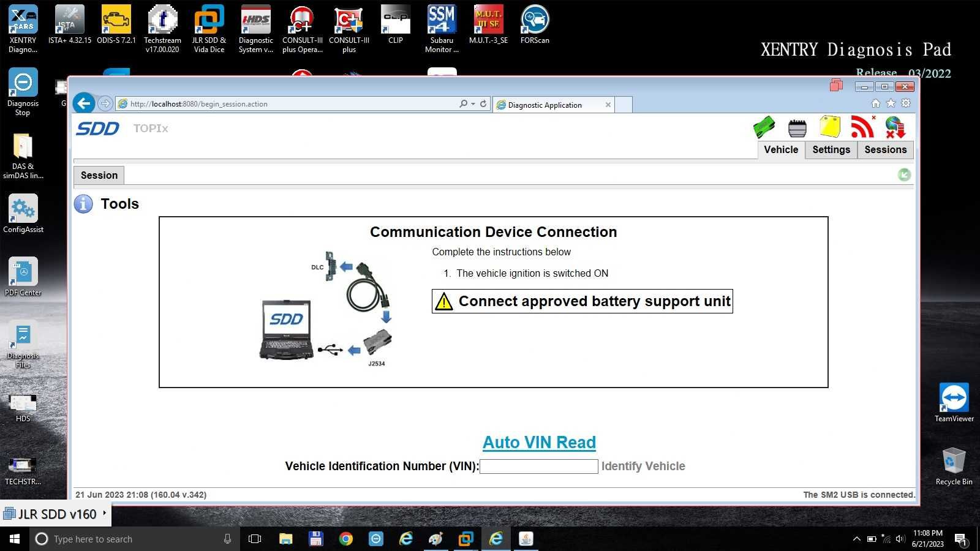Launch ODIS-S 7.2.1 desktop icon
The height and width of the screenshot is (551, 980).
116,24
